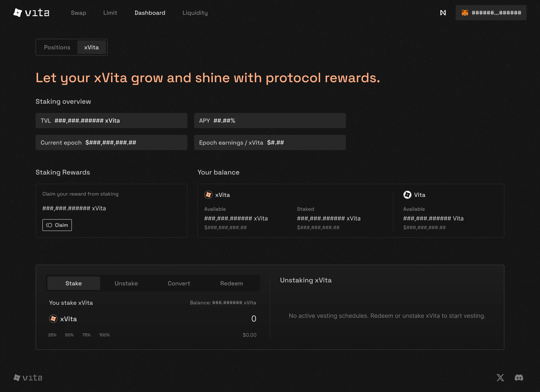Screen dimensions: 540x392
Task: Switch to the Unstake tab
Action: (126, 283)
